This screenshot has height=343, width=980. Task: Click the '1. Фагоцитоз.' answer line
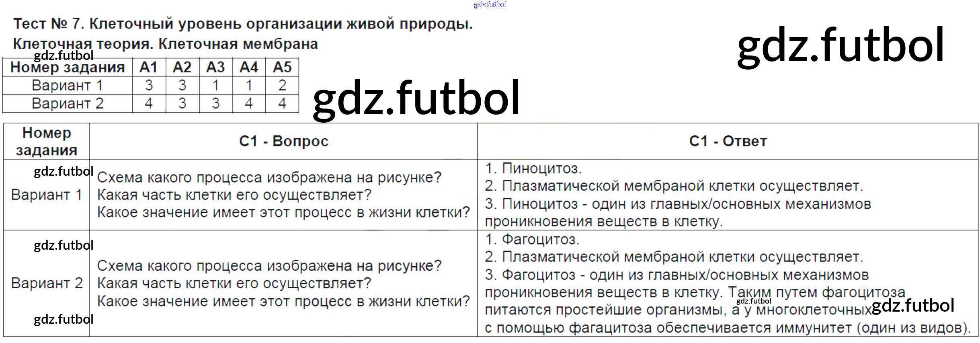coord(532,240)
